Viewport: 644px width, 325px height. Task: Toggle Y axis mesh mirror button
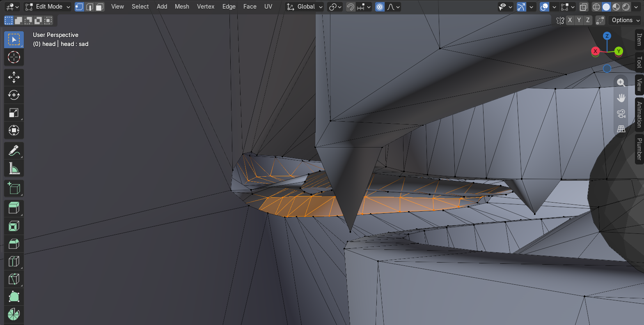click(x=579, y=20)
